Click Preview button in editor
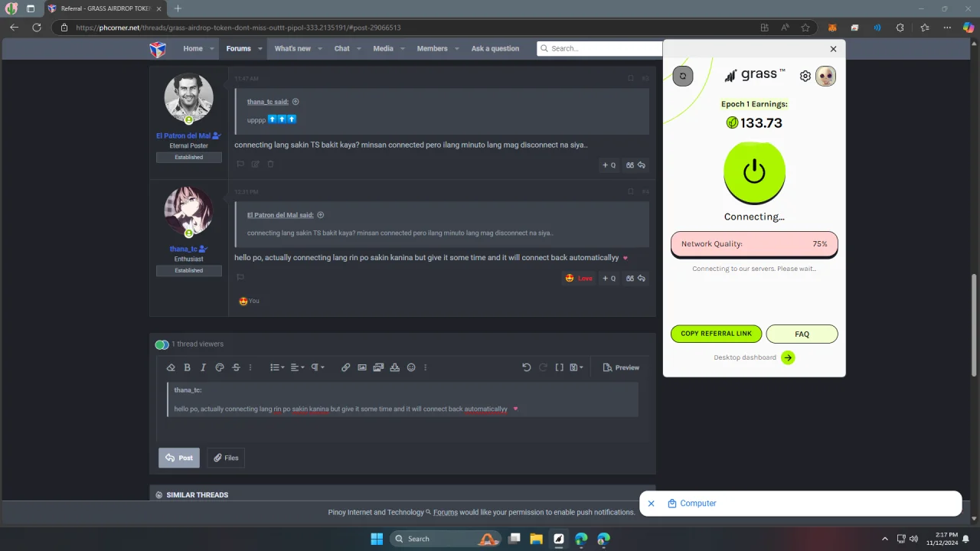 tap(621, 367)
